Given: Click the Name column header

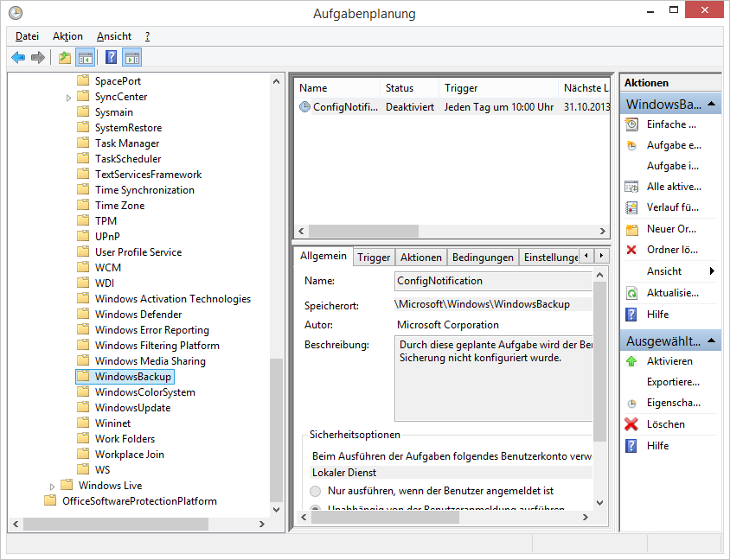Looking at the screenshot, I should pos(337,88).
